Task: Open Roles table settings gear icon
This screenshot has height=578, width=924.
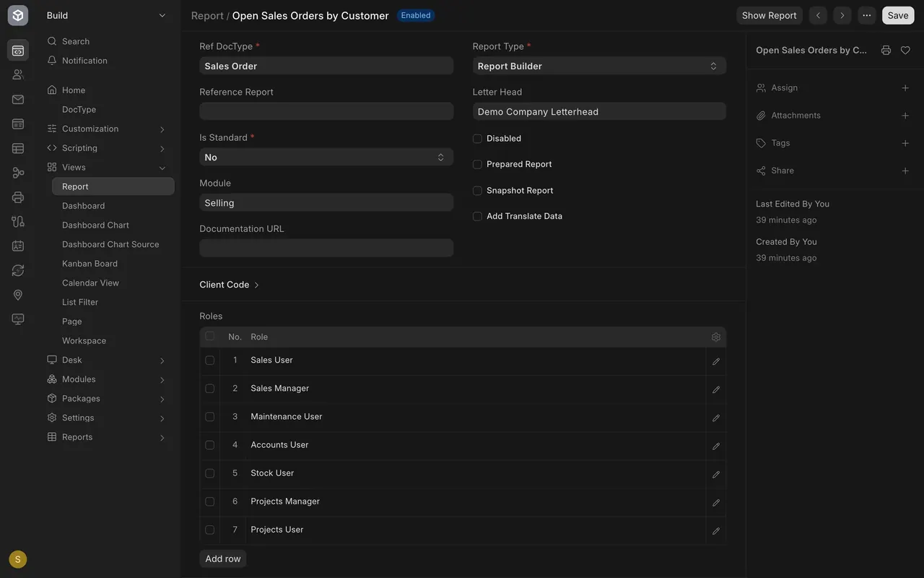Action: pos(716,337)
